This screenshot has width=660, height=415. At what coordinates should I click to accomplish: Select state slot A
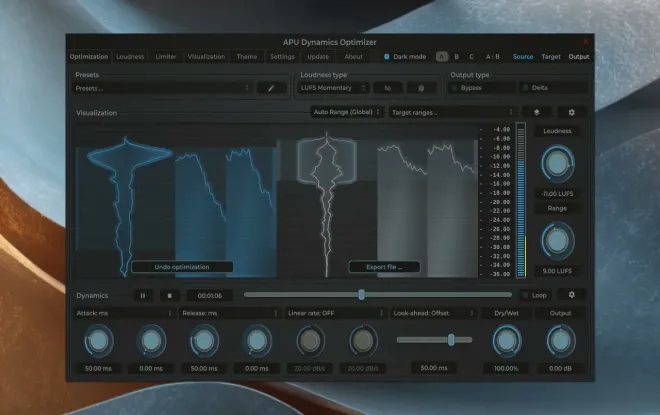[442, 56]
